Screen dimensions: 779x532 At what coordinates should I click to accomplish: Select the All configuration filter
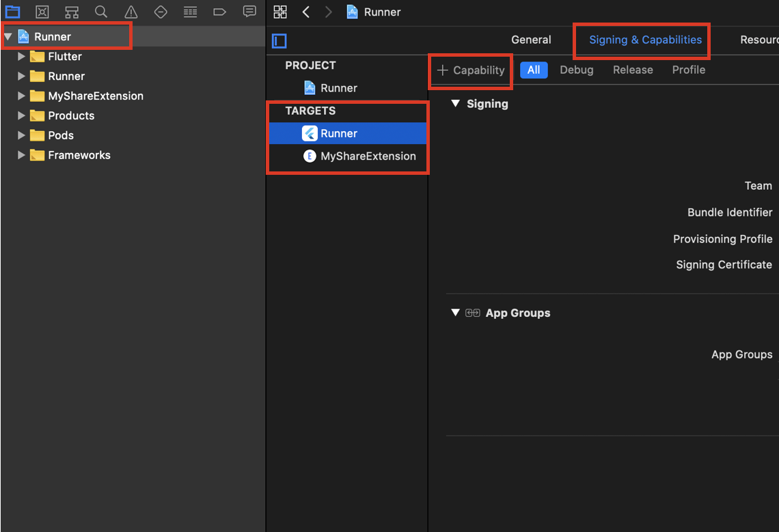pyautogui.click(x=534, y=70)
